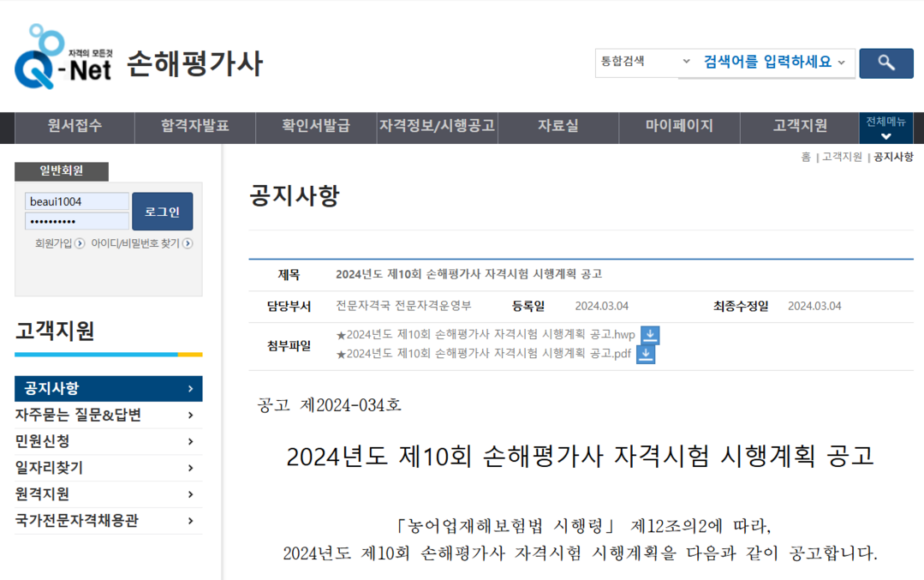Image resolution: width=924 pixels, height=580 pixels.
Task: Click the Q-Net logo
Action: [x=64, y=57]
